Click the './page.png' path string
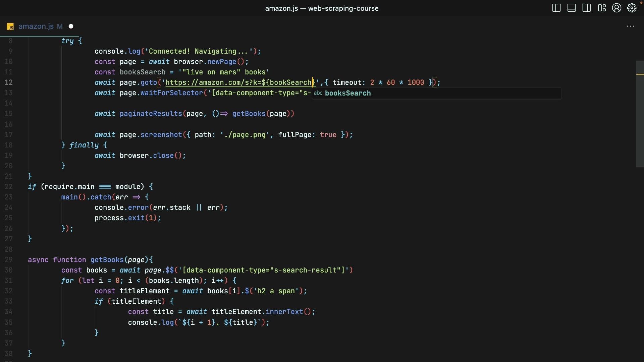 pos(245,135)
